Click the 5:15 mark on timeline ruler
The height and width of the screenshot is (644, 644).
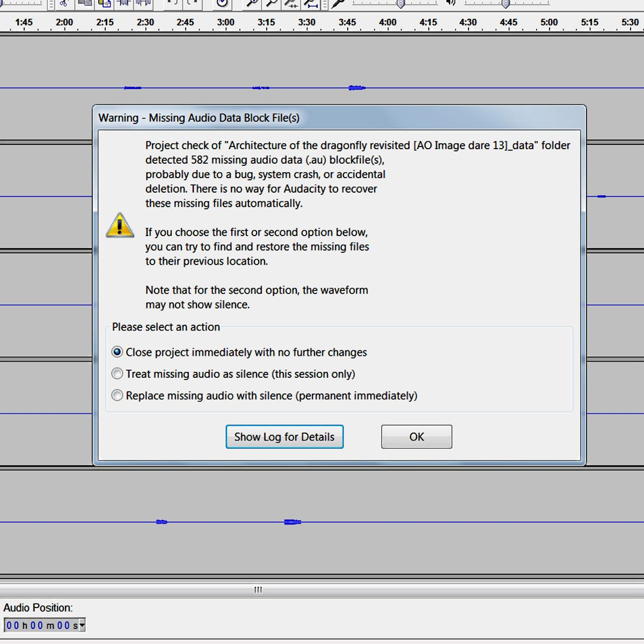590,22
